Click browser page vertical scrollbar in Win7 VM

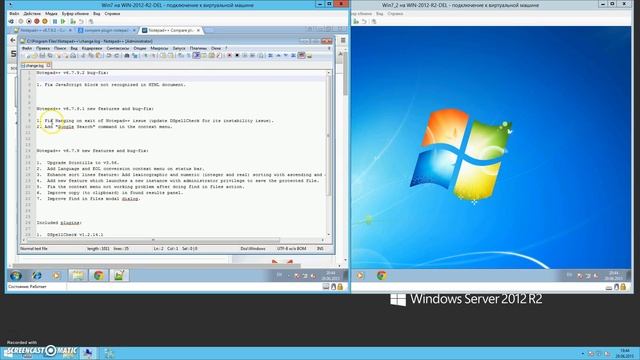345,155
